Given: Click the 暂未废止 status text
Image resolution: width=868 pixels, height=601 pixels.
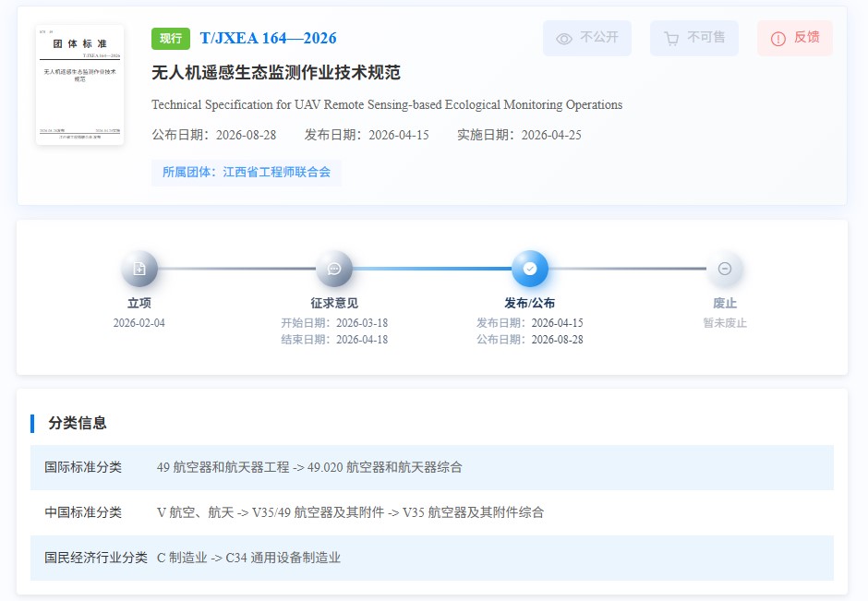Looking at the screenshot, I should 725,322.
